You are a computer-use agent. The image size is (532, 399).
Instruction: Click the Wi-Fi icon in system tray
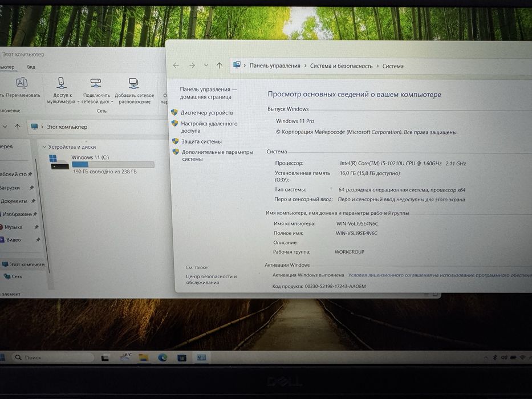522,357
